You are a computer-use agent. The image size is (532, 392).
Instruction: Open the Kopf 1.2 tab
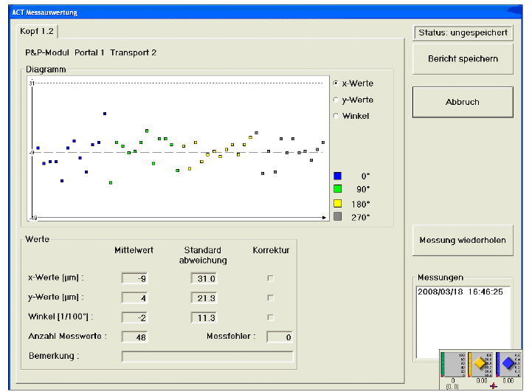click(x=36, y=31)
